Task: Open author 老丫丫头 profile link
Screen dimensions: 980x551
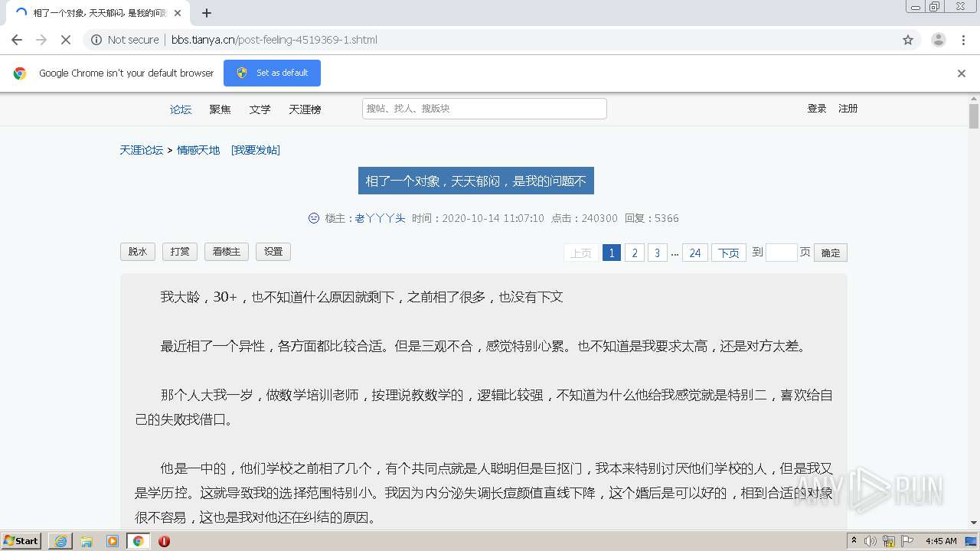Action: (x=380, y=218)
